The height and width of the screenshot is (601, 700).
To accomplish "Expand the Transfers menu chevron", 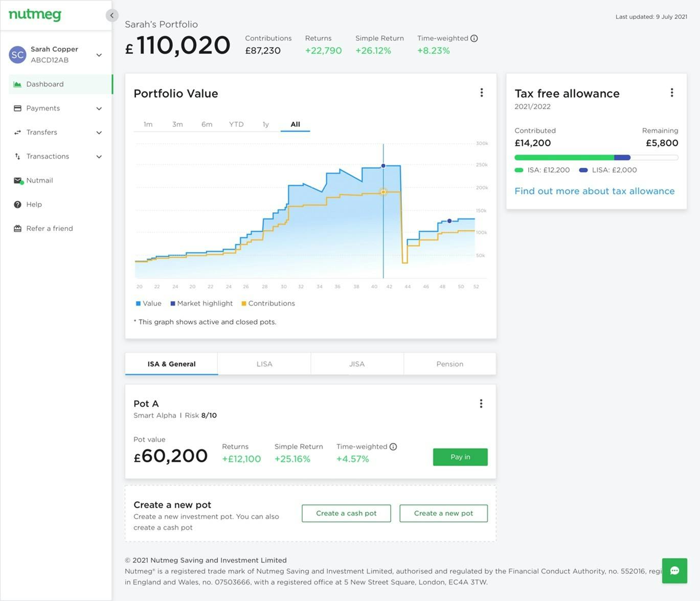I will 99,132.
